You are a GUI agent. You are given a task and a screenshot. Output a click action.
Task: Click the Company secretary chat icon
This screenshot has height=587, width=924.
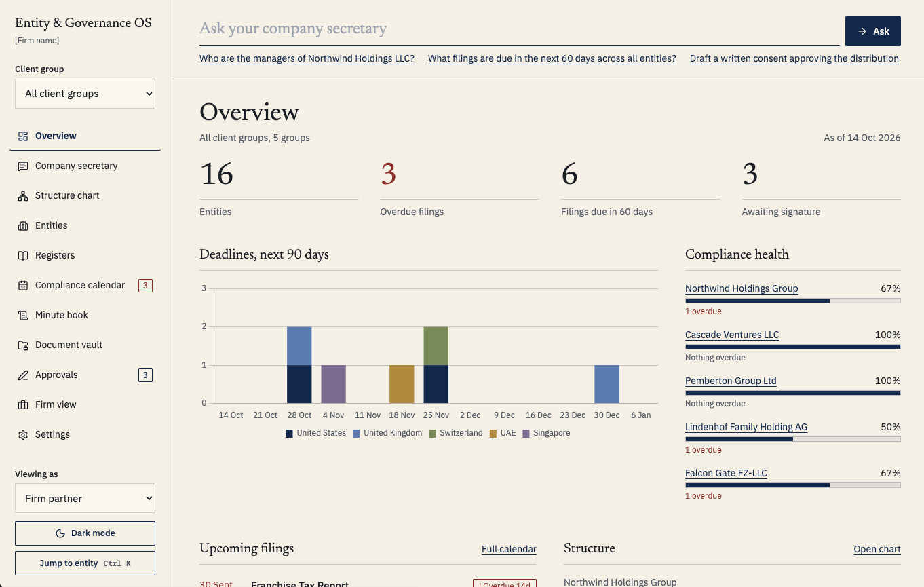tap(23, 166)
